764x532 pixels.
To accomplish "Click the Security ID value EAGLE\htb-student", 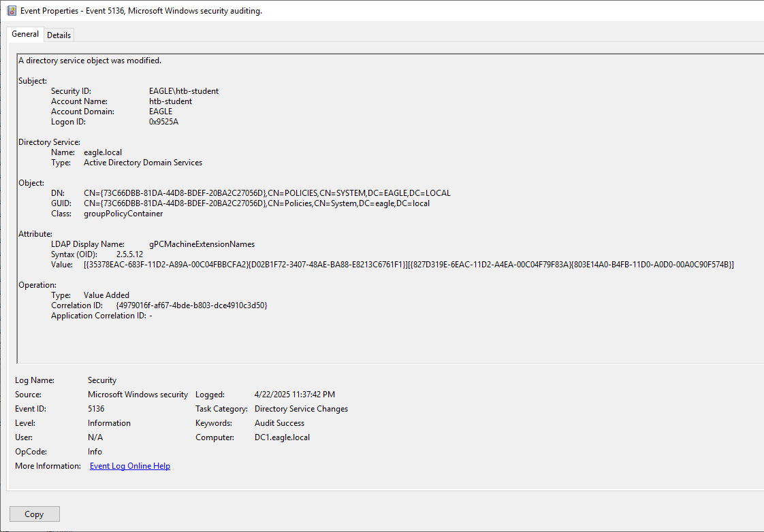I will [x=184, y=91].
